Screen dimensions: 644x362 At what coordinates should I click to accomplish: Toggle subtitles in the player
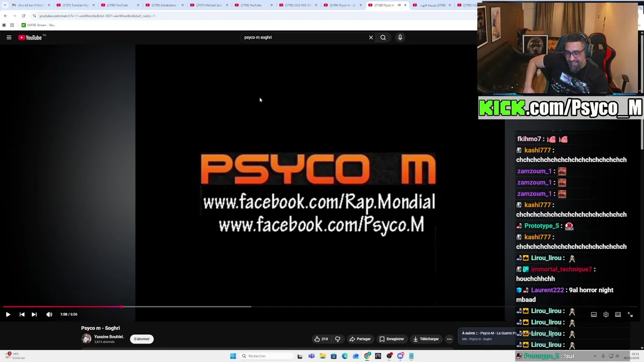pyautogui.click(x=594, y=314)
